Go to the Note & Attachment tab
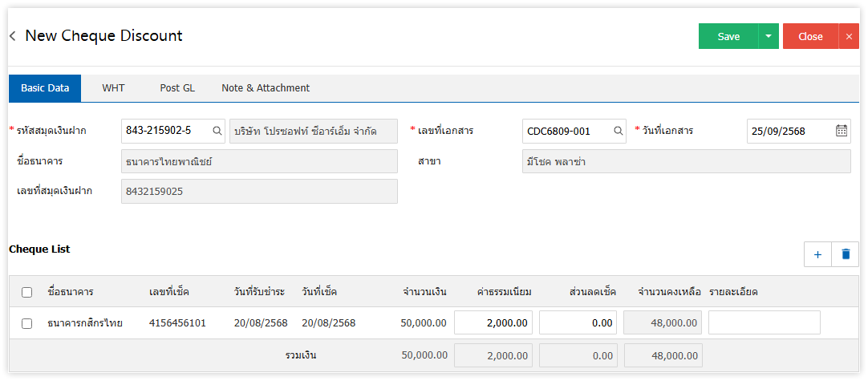This screenshot has width=868, height=381. click(266, 88)
